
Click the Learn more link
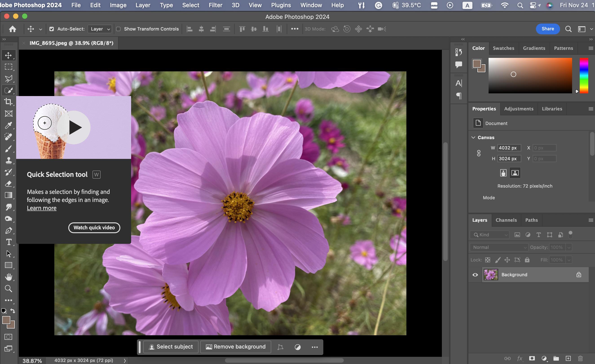point(42,208)
